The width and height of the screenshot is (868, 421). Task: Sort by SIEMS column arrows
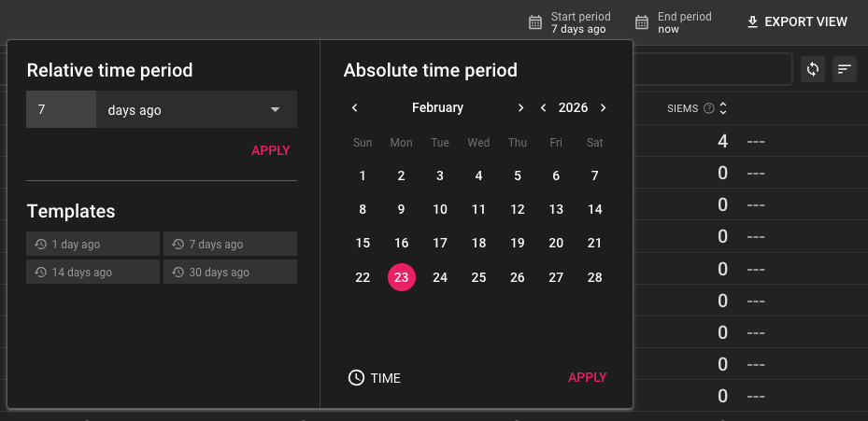(x=722, y=109)
